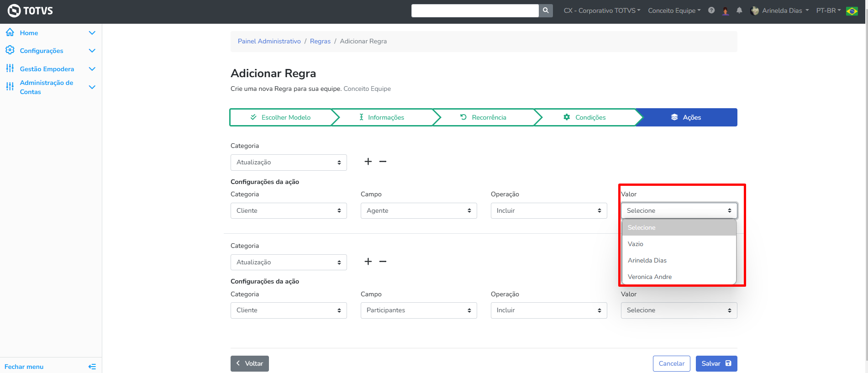Remove first action with minus icon
This screenshot has height=373, width=868.
(x=383, y=162)
